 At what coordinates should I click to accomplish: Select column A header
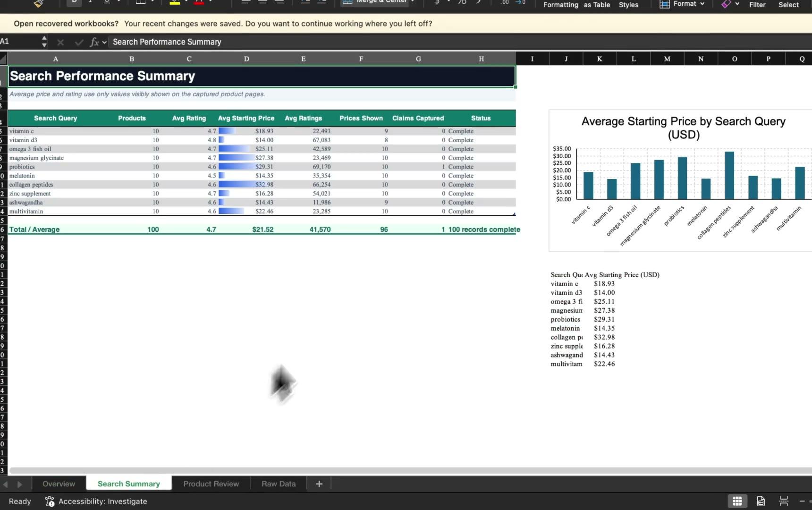(x=55, y=59)
